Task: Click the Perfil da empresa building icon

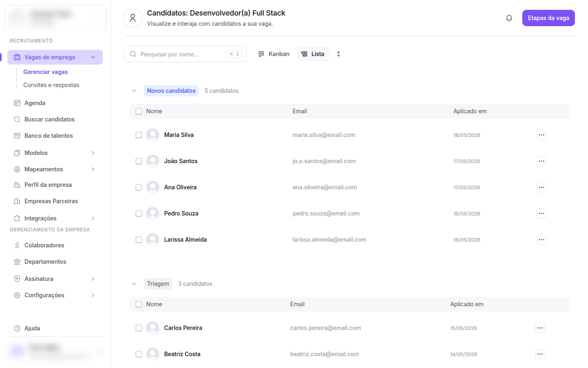Action: pyautogui.click(x=17, y=185)
